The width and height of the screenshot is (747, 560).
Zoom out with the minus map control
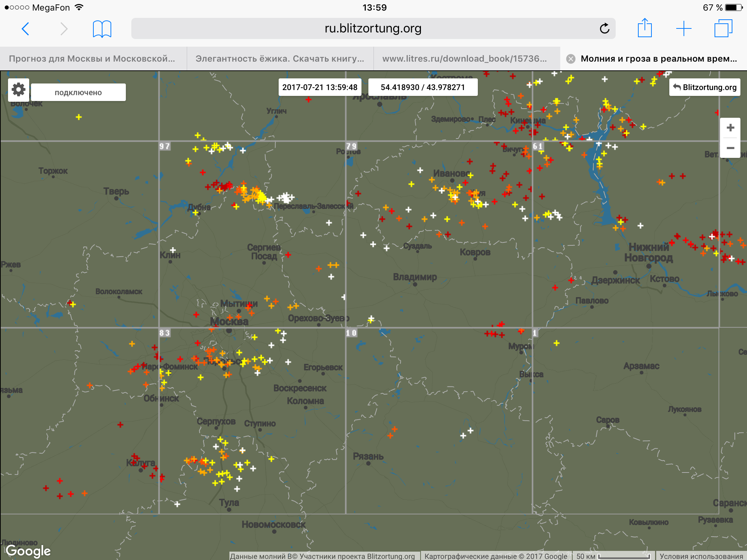(x=730, y=148)
